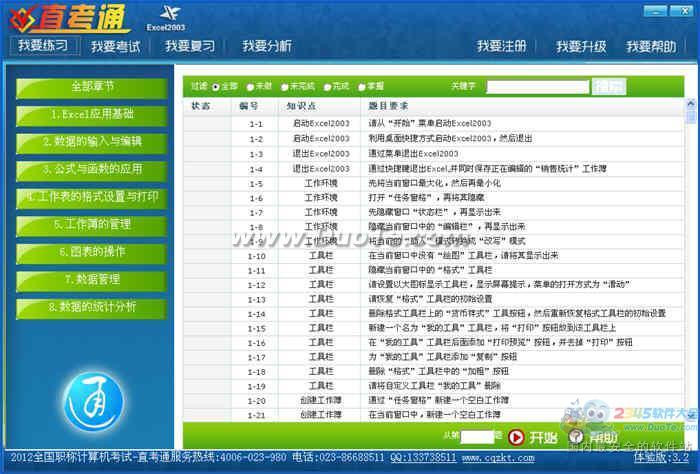
Task: Select row 1-7 先隐藏窗口"状态栏"
Action: [433, 212]
